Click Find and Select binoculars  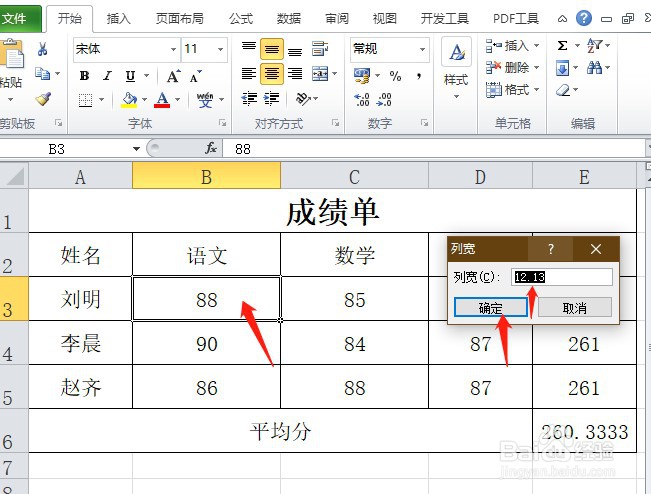(x=595, y=68)
